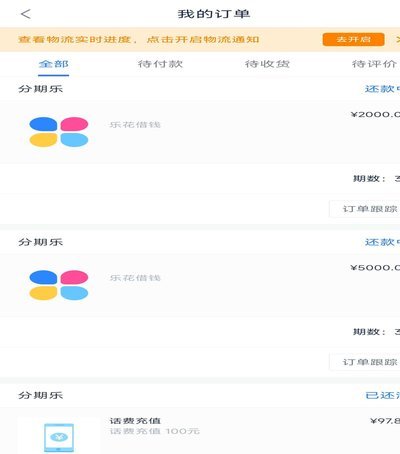Open the first 乐花借钱 four-petal logo
The width and height of the screenshot is (400, 454).
tap(59, 132)
